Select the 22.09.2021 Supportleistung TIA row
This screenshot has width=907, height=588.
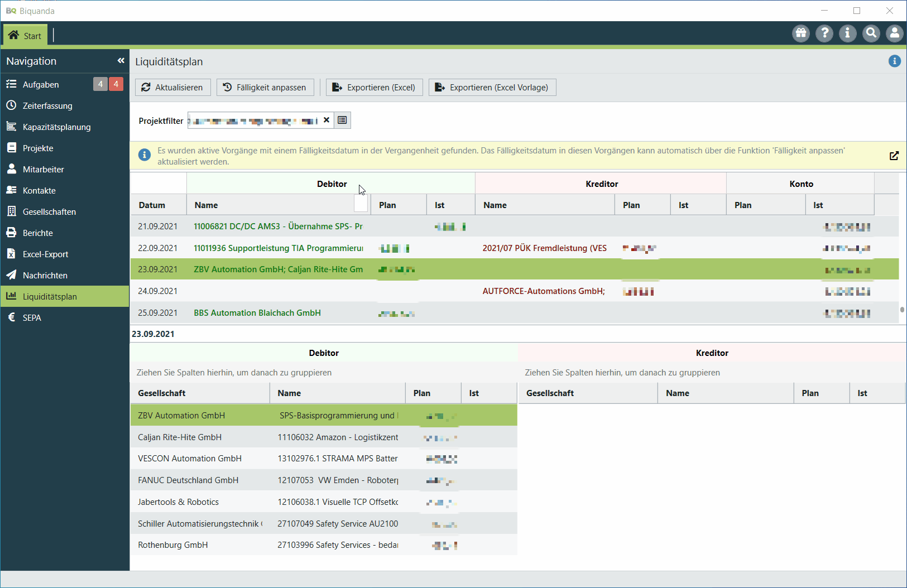coord(278,248)
